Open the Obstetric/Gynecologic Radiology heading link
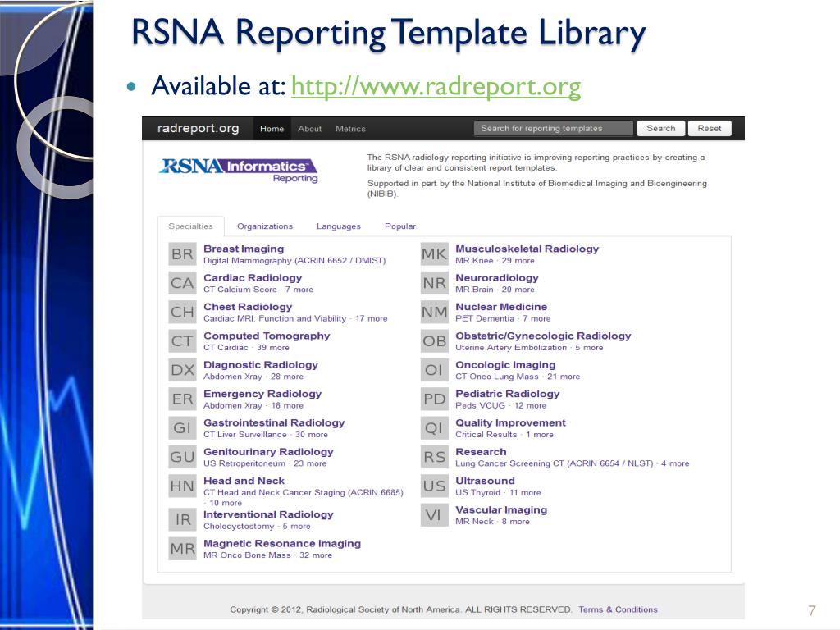Viewport: 840px width, 630px height. [543, 336]
